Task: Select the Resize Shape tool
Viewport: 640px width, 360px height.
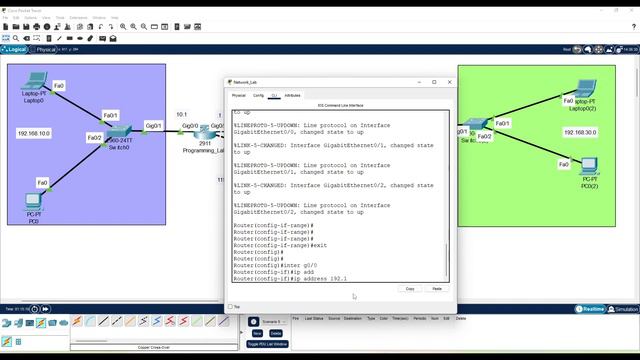Action: click(37, 38)
